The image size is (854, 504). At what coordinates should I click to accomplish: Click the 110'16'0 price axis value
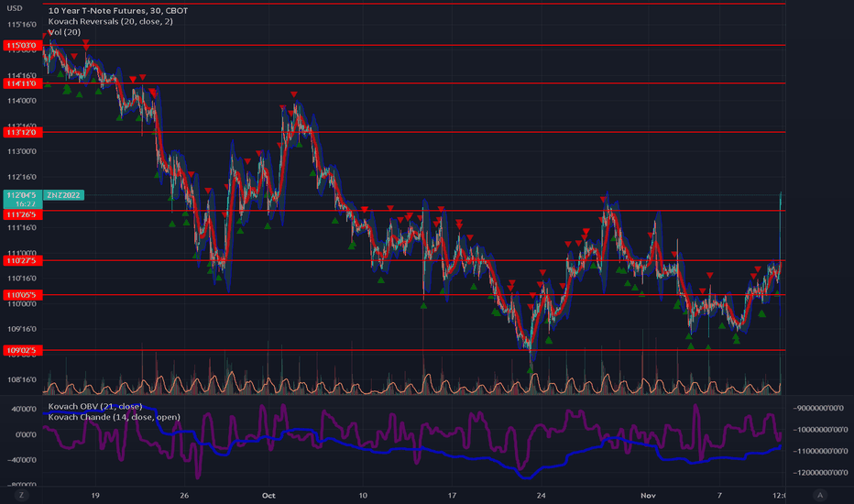point(22,279)
